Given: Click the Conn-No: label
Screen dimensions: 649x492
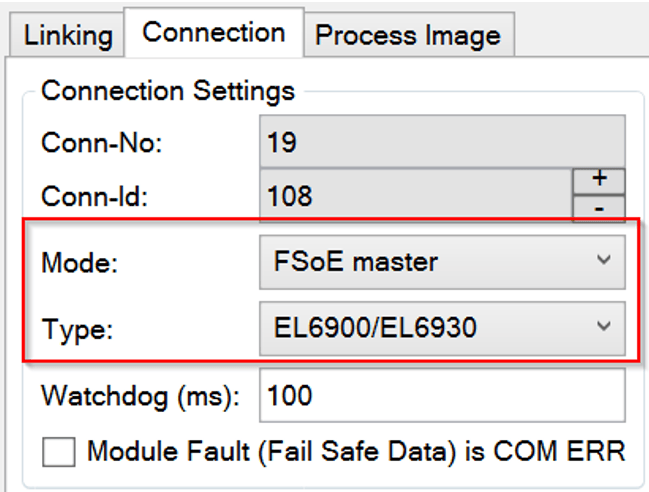Looking at the screenshot, I should point(101,143).
